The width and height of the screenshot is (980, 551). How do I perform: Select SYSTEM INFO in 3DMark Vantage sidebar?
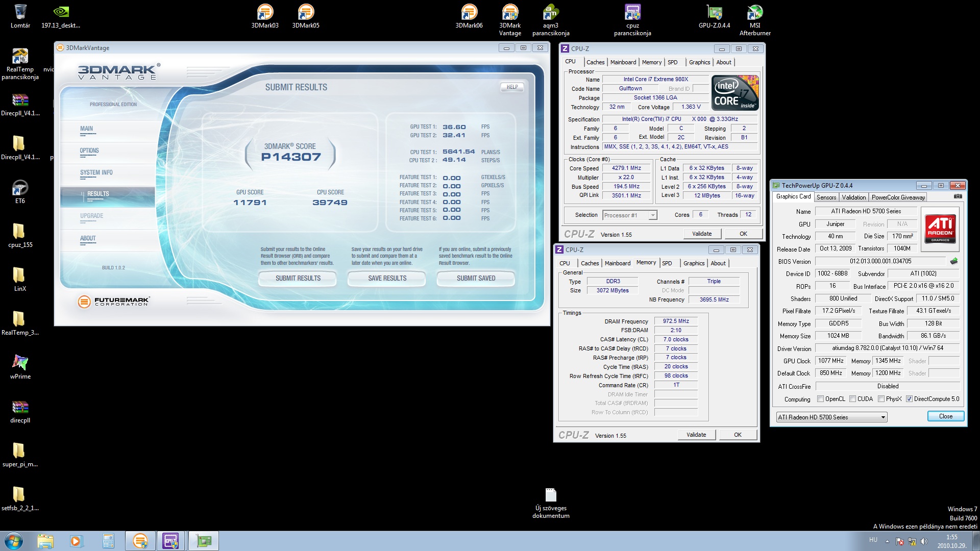pyautogui.click(x=96, y=173)
